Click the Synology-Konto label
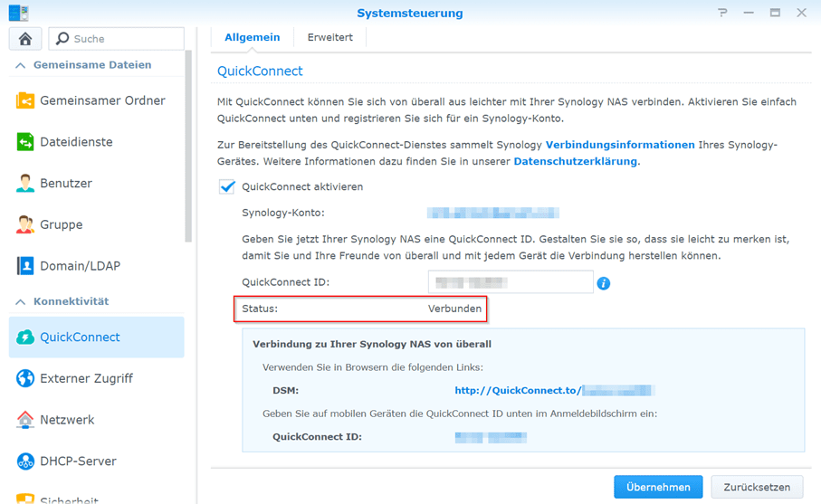Image resolution: width=821 pixels, height=504 pixels. (x=283, y=213)
